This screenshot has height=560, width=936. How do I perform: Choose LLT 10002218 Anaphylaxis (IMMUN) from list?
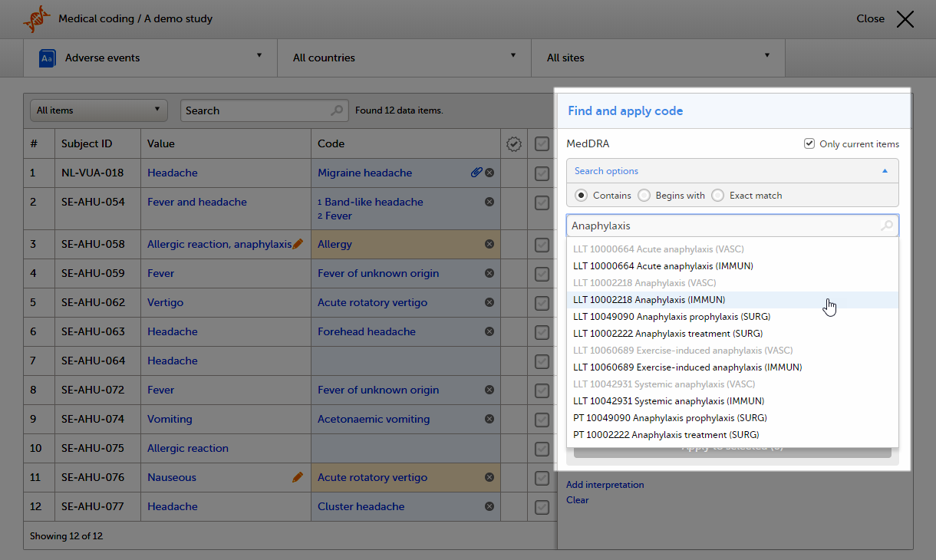[649, 300]
